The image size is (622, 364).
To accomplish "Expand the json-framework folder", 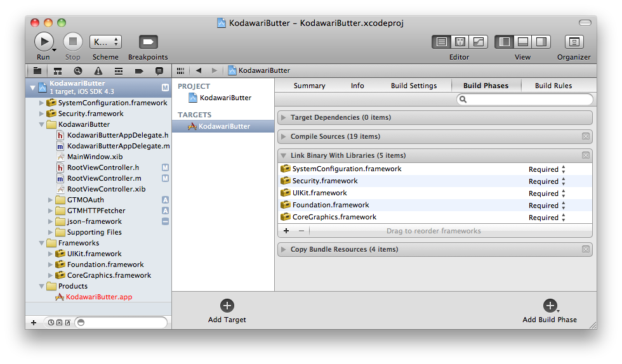I will pos(50,221).
